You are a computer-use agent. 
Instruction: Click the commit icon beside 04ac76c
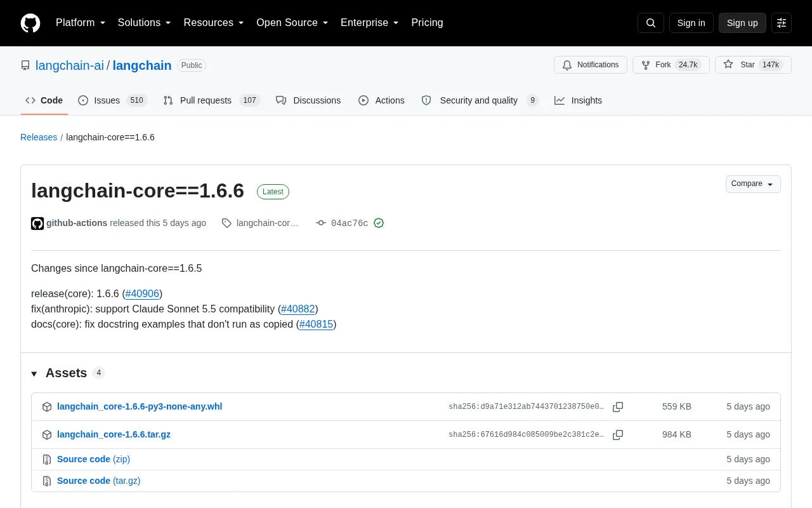tap(321, 223)
